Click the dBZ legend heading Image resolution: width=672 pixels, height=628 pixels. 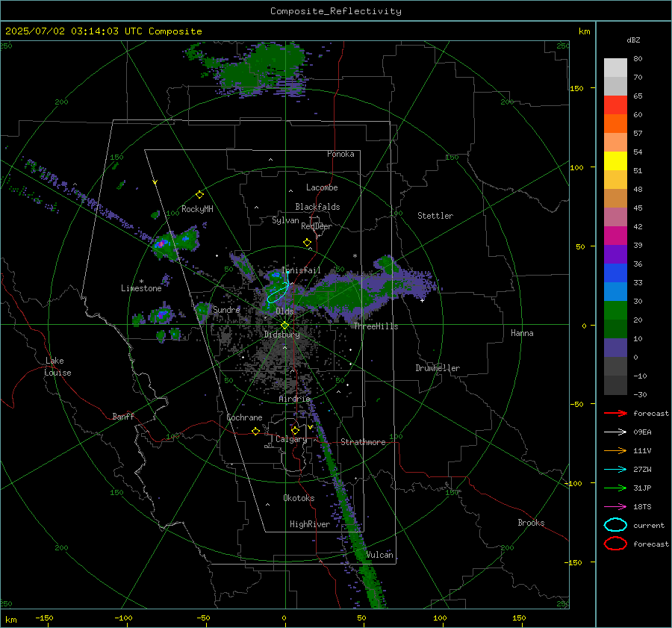click(633, 40)
